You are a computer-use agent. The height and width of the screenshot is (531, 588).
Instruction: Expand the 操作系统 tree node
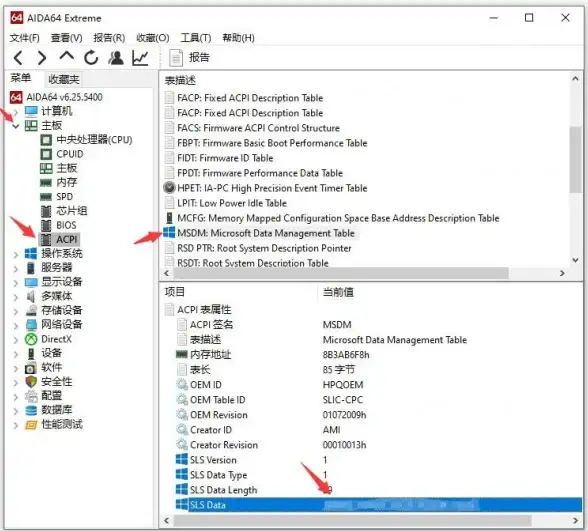click(15, 254)
